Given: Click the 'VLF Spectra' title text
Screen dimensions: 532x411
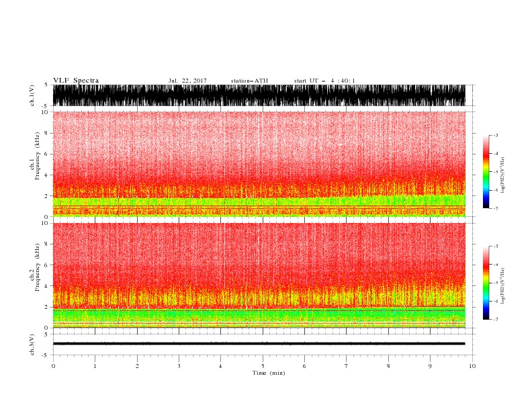Looking at the screenshot, I should click(x=76, y=81).
